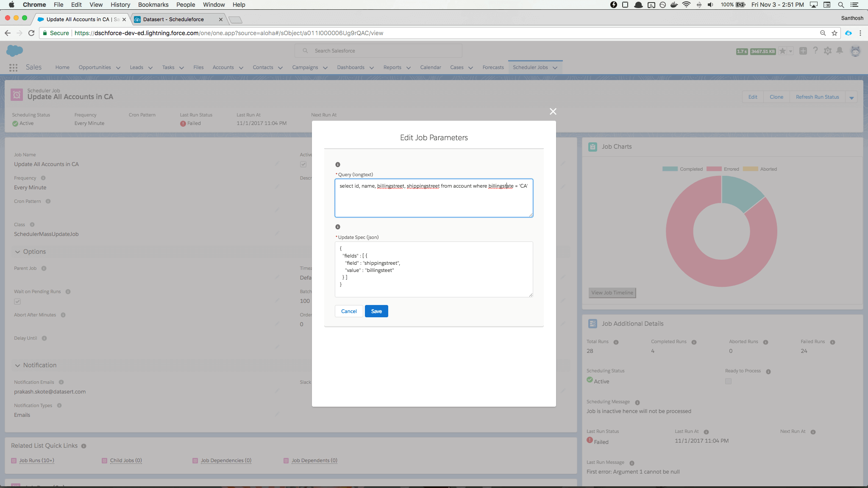Toggle the Wait on Pending Runs checkbox
This screenshot has height=488, width=868.
[17, 302]
